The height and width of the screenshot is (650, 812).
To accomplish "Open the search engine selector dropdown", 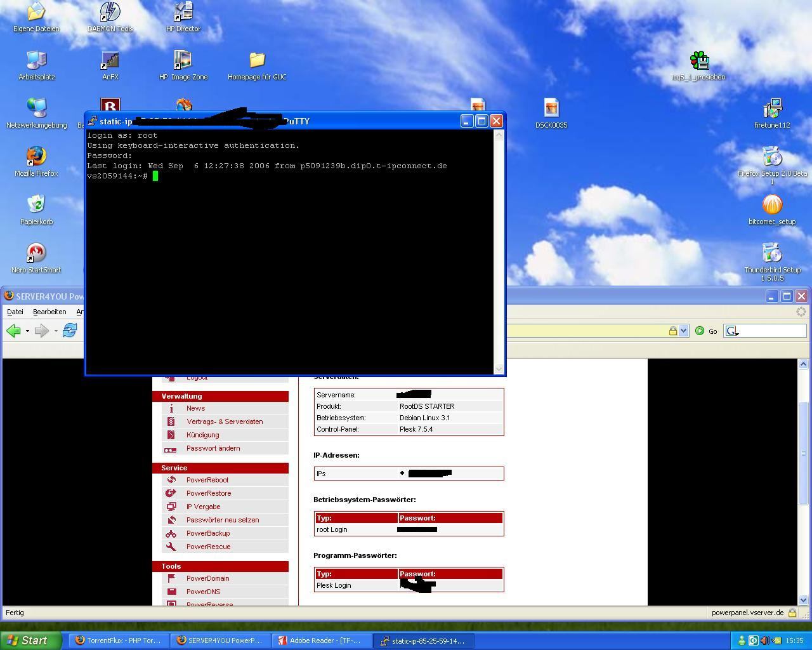I will point(733,331).
